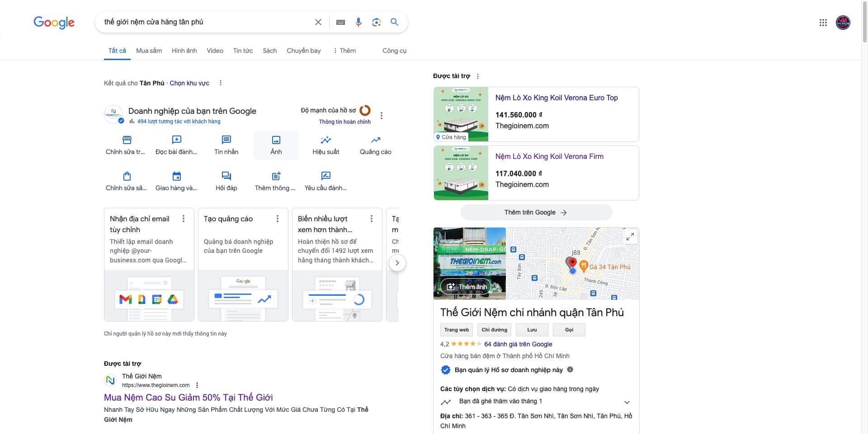The width and height of the screenshot is (868, 434).
Task: Open the Ảnh photos section
Action: tap(276, 145)
